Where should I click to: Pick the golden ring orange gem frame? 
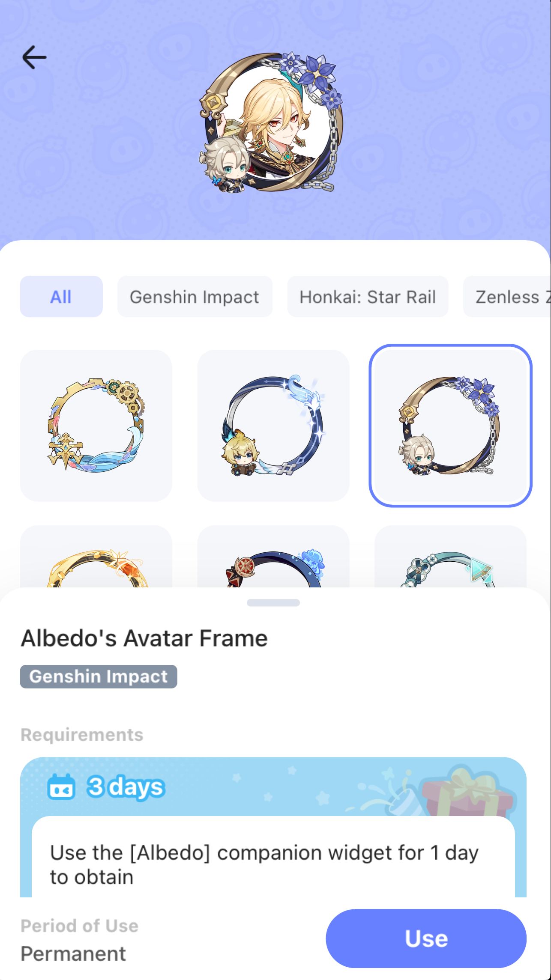click(x=96, y=556)
